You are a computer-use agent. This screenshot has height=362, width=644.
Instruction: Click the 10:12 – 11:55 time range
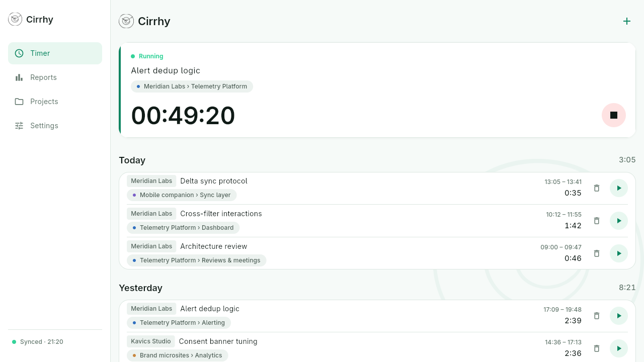coord(563,215)
